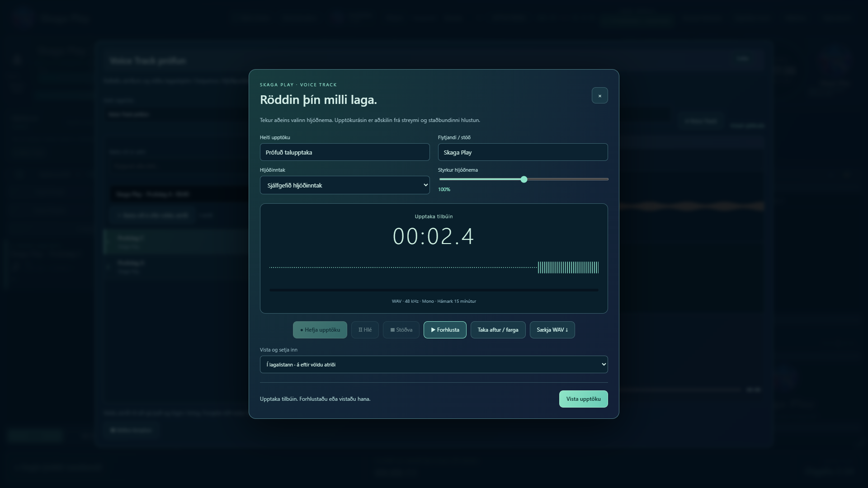This screenshot has width=868, height=488.
Task: Download recording via Sækja WAV
Action: click(552, 330)
